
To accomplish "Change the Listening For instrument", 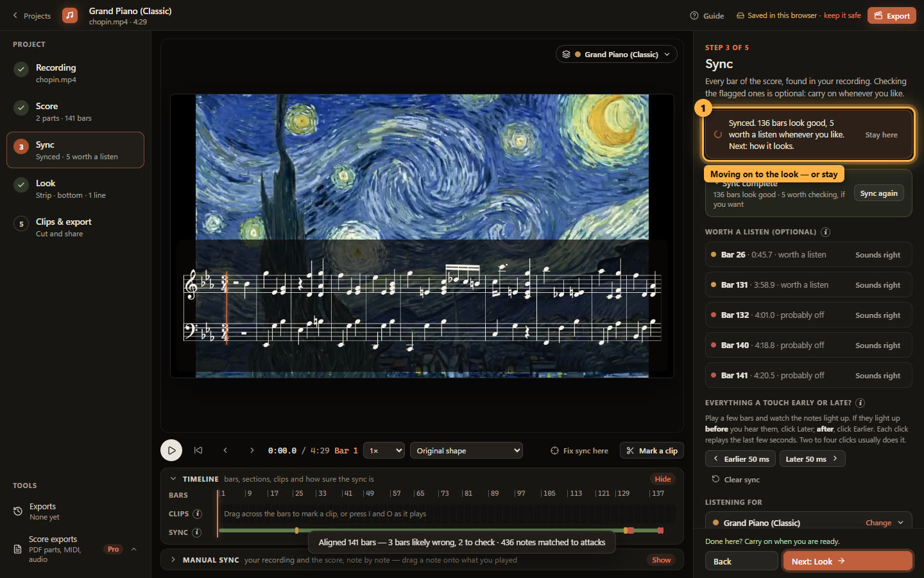I will click(x=884, y=523).
